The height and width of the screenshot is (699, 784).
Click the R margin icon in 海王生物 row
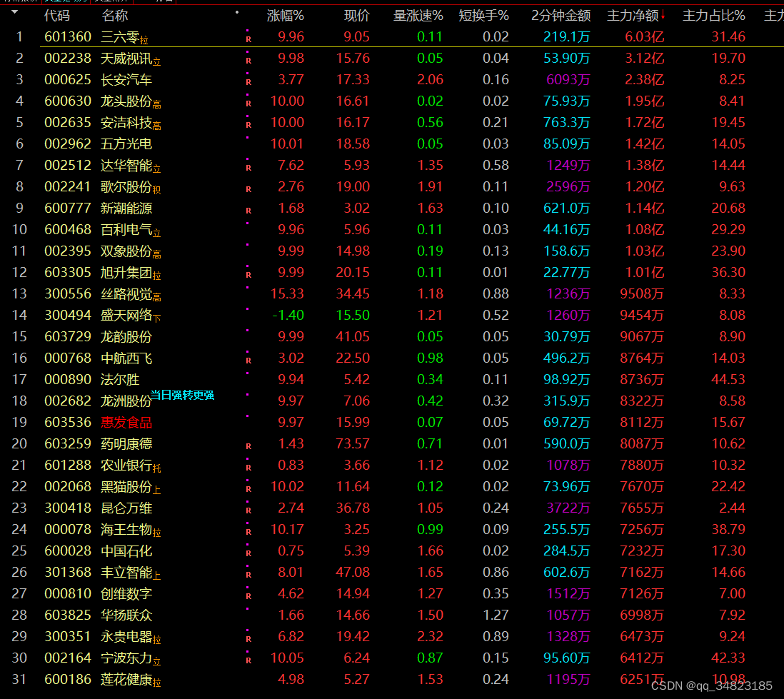[x=248, y=532]
